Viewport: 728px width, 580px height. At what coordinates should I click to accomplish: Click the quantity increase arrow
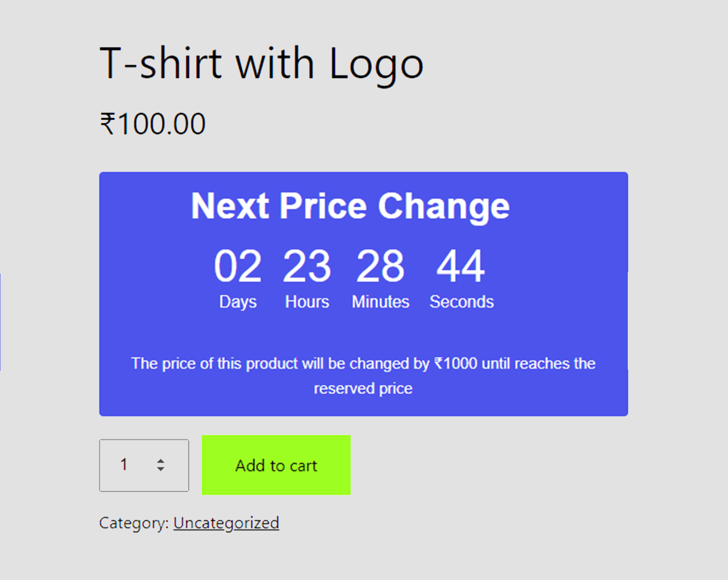161,460
